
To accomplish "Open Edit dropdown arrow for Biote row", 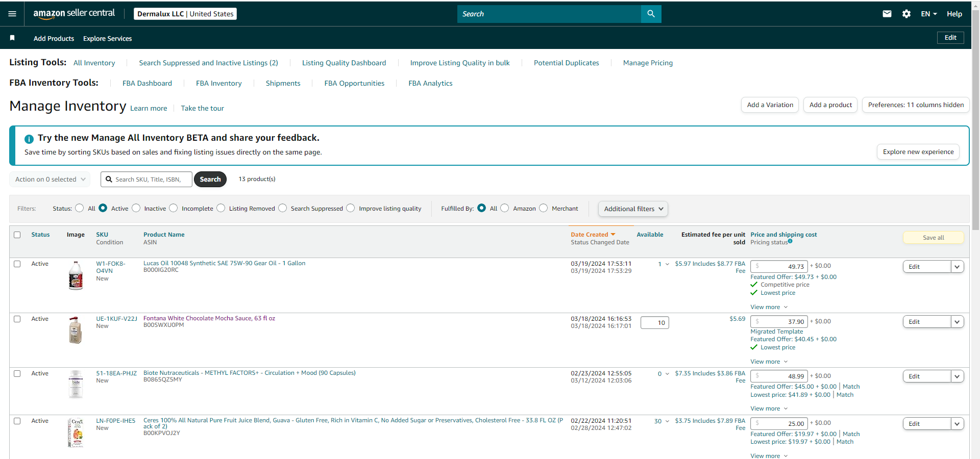I will (957, 376).
